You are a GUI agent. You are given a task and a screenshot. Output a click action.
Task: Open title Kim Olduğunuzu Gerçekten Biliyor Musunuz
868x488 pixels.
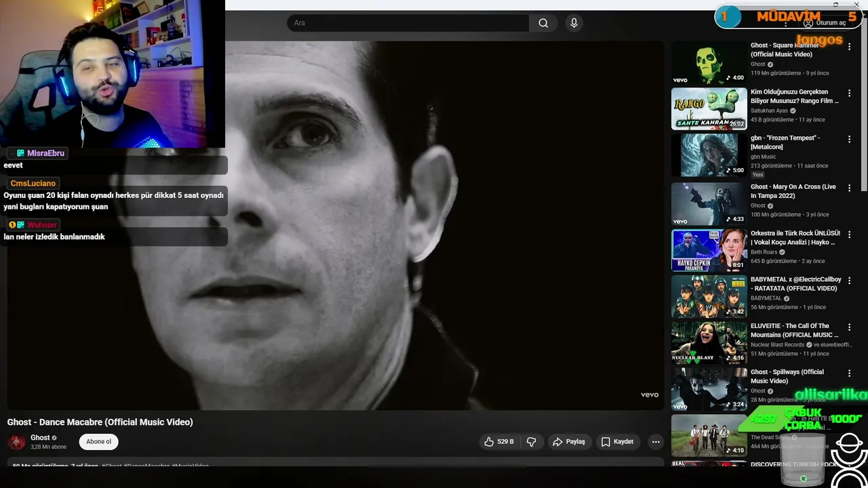pyautogui.click(x=794, y=96)
